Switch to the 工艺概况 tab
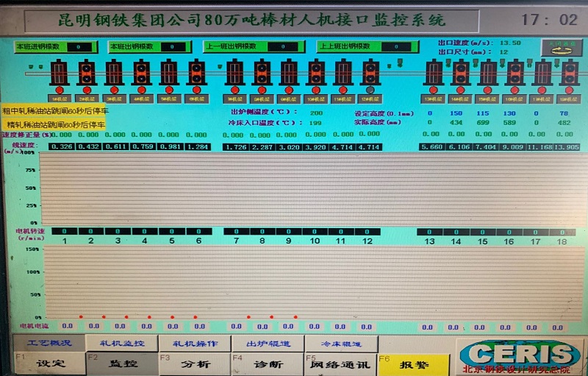Image resolution: width=588 pixels, height=376 pixels. (x=49, y=343)
